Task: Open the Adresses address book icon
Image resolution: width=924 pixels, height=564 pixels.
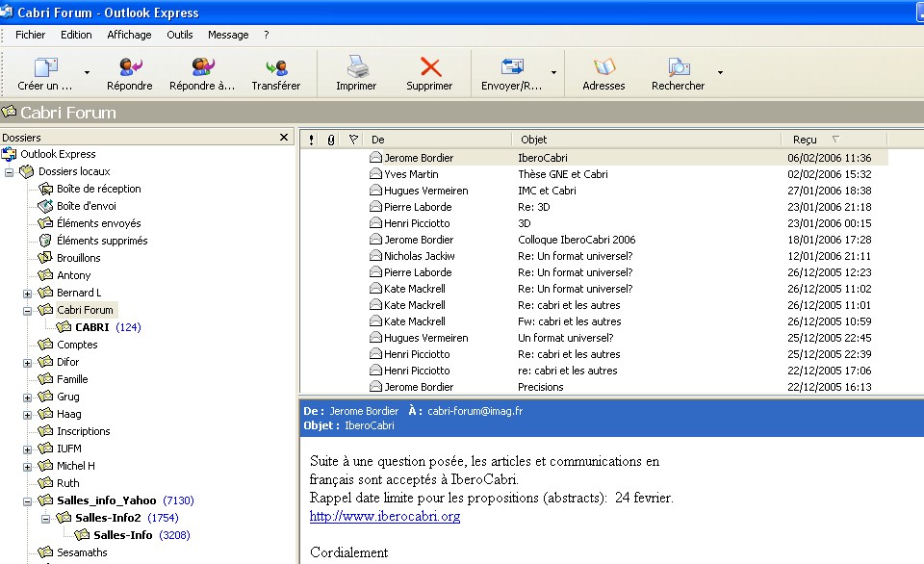Action: 604,66
